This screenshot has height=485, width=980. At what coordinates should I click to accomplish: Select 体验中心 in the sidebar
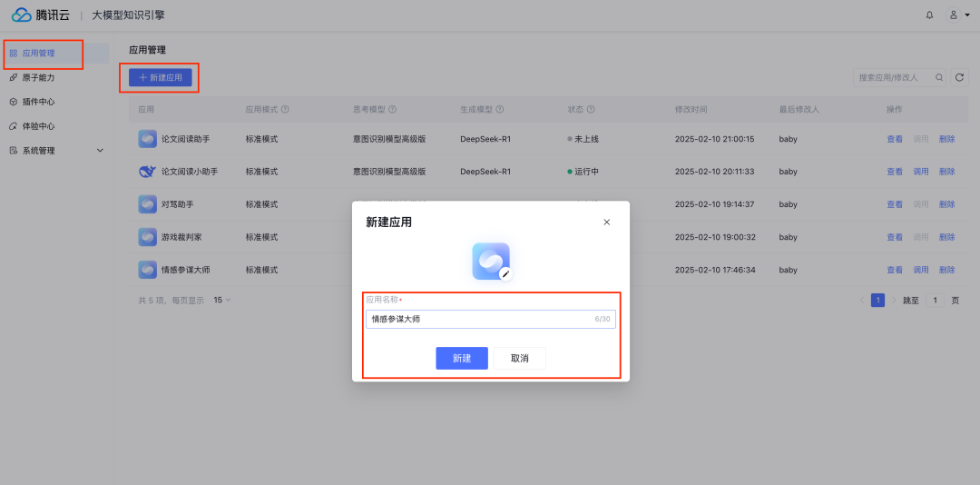pos(38,126)
